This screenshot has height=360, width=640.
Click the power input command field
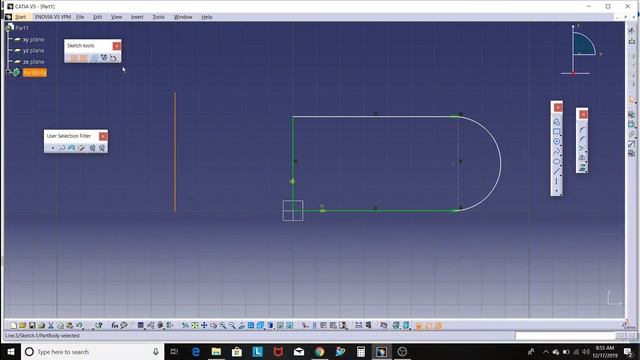[565, 336]
